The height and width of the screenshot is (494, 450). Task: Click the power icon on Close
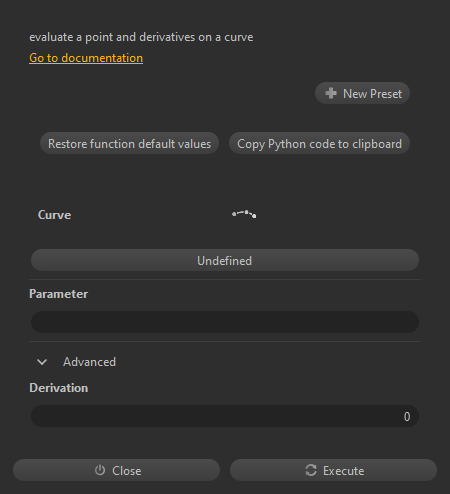tap(100, 470)
